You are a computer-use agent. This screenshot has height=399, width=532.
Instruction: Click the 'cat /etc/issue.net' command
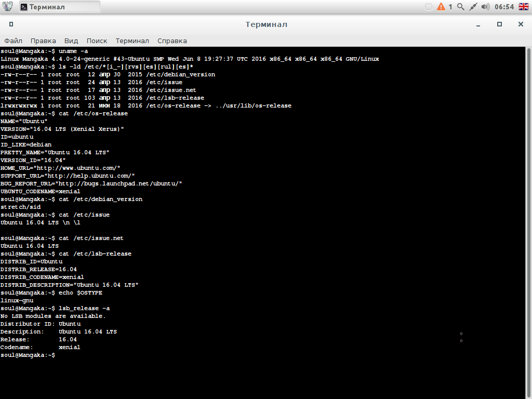(x=91, y=238)
